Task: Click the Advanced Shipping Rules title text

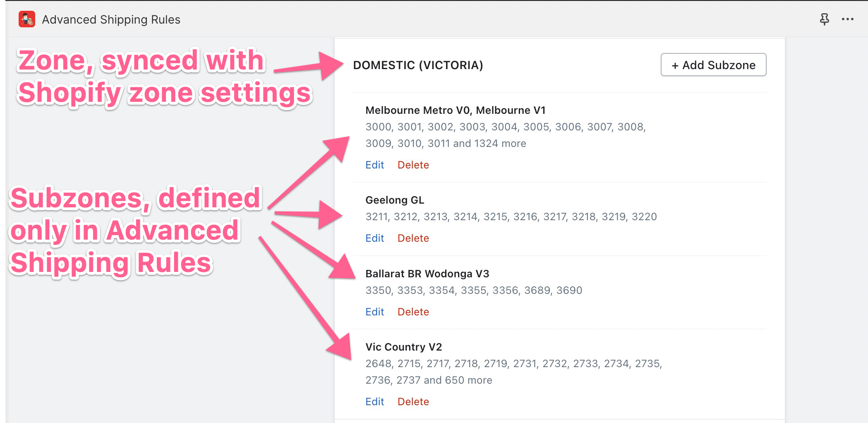Action: coord(111,19)
